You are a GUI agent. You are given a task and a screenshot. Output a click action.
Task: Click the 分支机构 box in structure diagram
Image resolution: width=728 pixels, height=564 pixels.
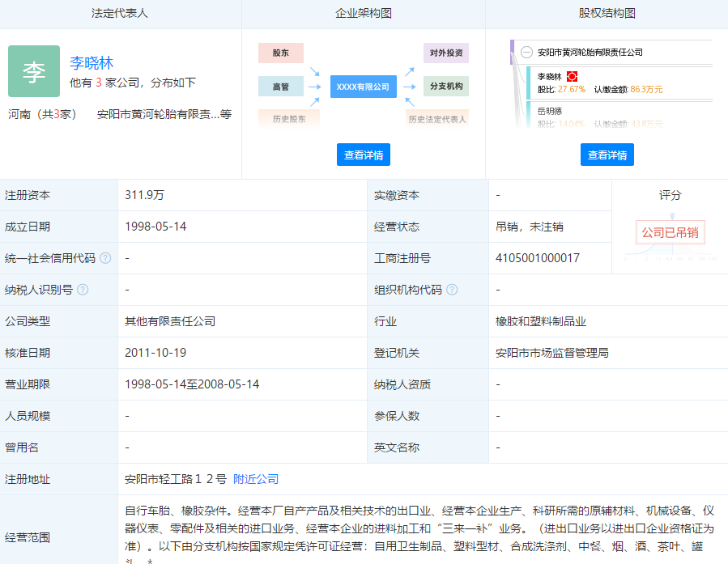[446, 87]
